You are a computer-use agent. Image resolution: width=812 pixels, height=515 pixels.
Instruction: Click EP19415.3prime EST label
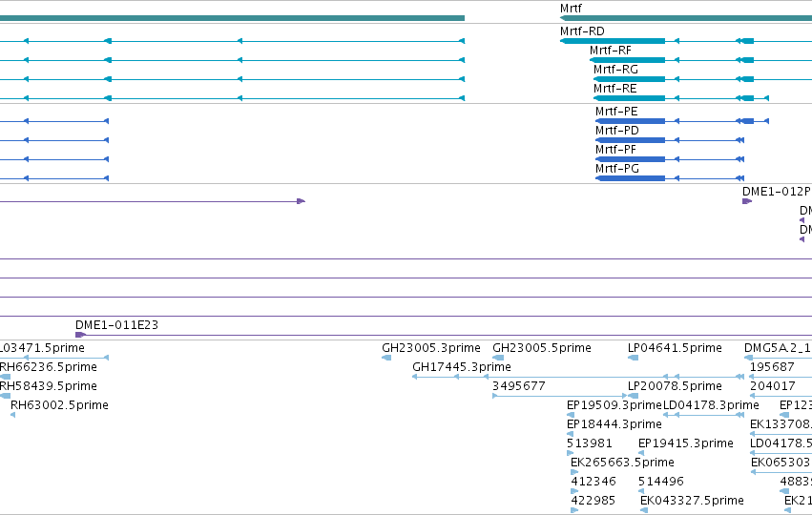(686, 443)
